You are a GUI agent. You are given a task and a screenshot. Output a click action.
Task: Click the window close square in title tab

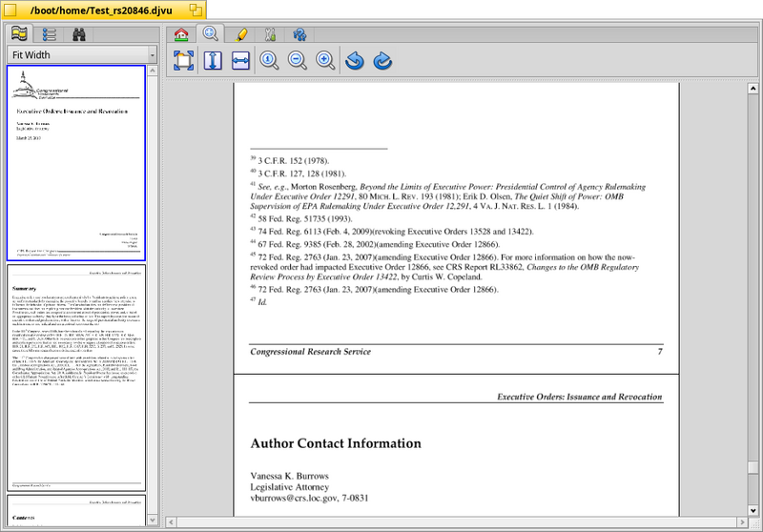coord(10,10)
